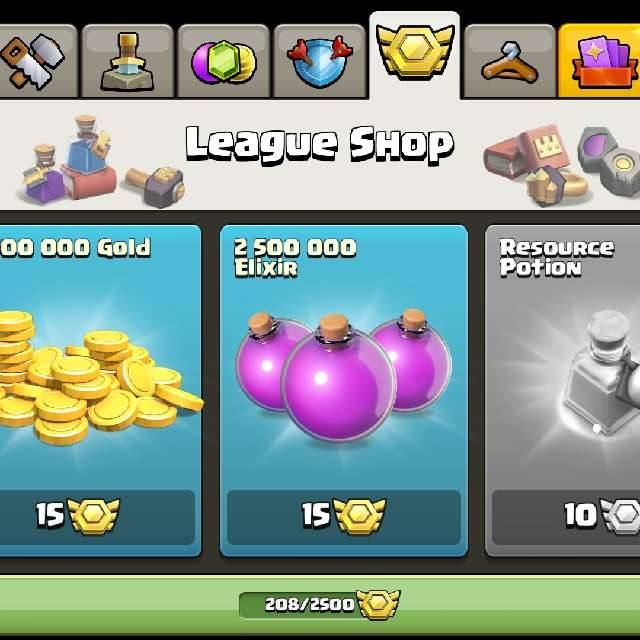Switch to the blue shield tab

320,61
